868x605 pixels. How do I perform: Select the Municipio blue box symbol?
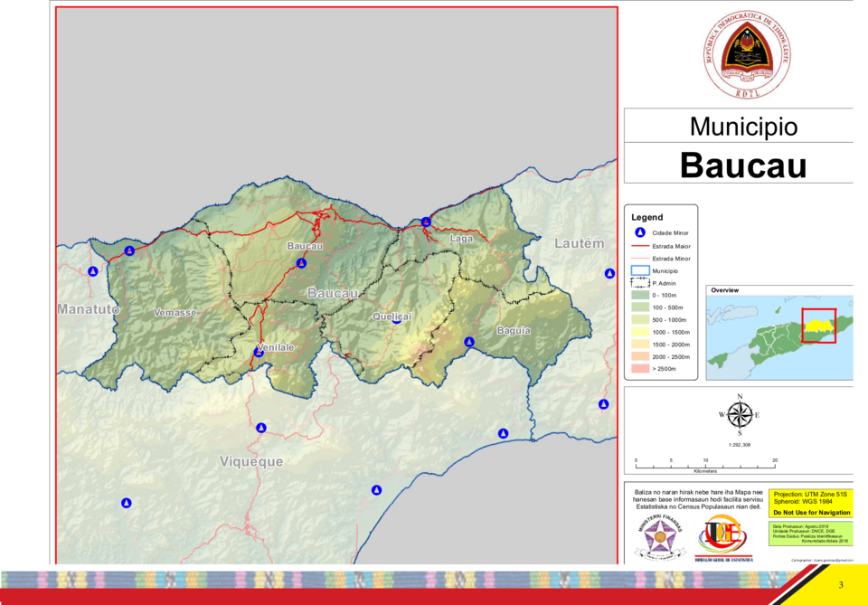point(640,270)
